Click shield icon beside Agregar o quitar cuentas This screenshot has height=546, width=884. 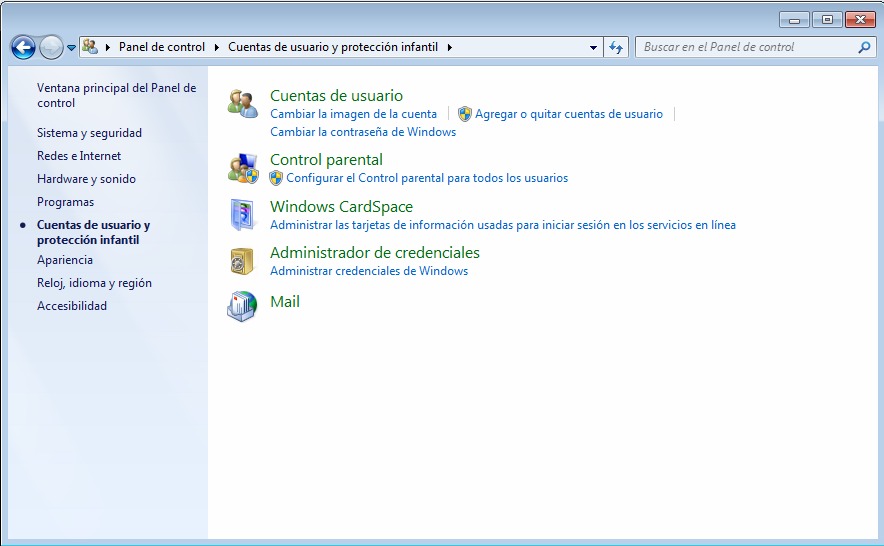point(465,114)
